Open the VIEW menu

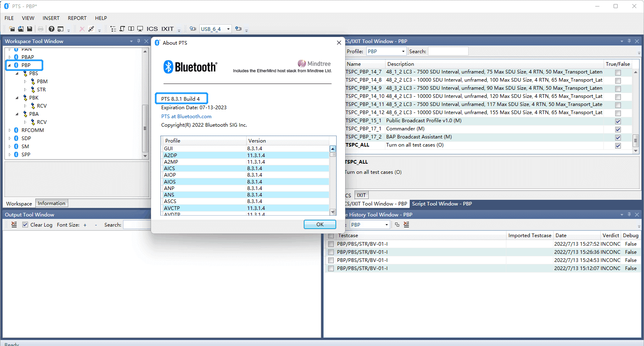point(28,18)
